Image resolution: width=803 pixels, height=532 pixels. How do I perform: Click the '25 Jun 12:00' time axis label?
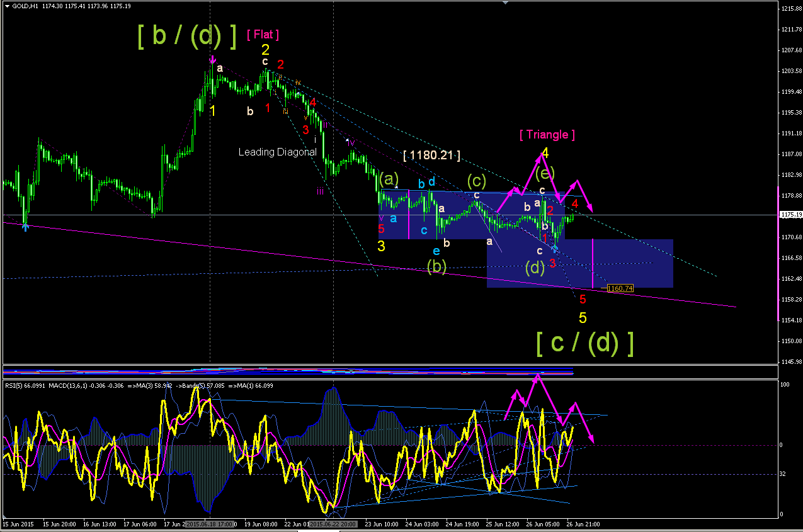pos(503,524)
